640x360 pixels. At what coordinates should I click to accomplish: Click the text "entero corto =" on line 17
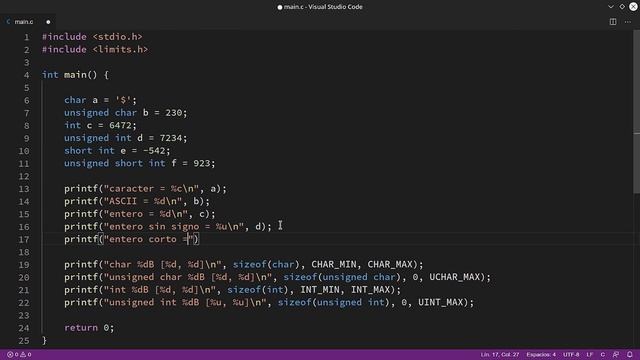tap(148, 239)
